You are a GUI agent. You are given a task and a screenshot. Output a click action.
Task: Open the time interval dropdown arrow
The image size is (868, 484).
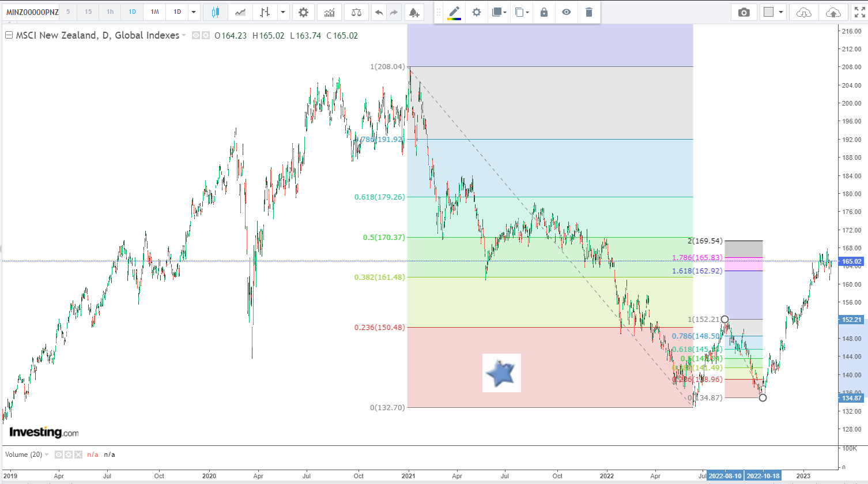(194, 12)
